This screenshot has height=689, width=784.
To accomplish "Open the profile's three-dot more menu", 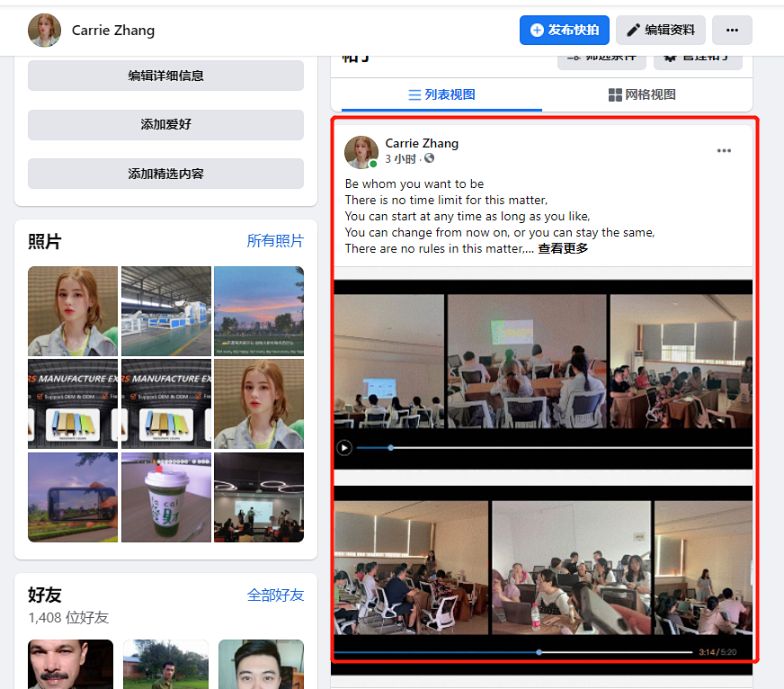I will [732, 30].
